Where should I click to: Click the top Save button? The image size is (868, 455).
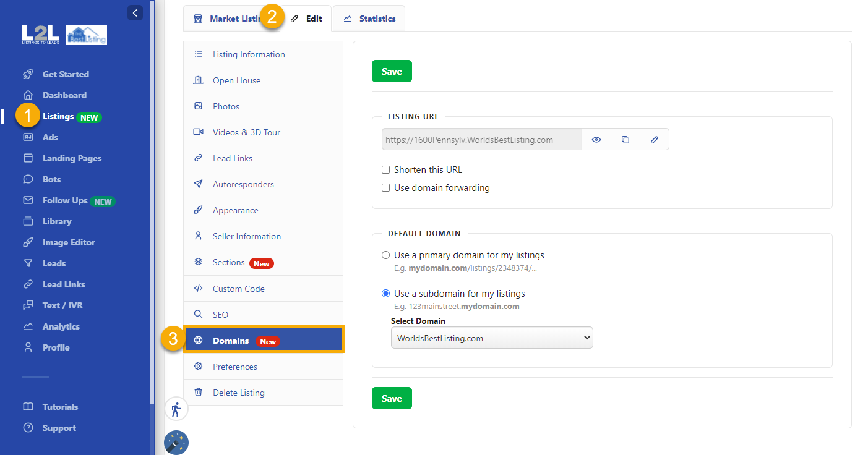pyautogui.click(x=392, y=71)
